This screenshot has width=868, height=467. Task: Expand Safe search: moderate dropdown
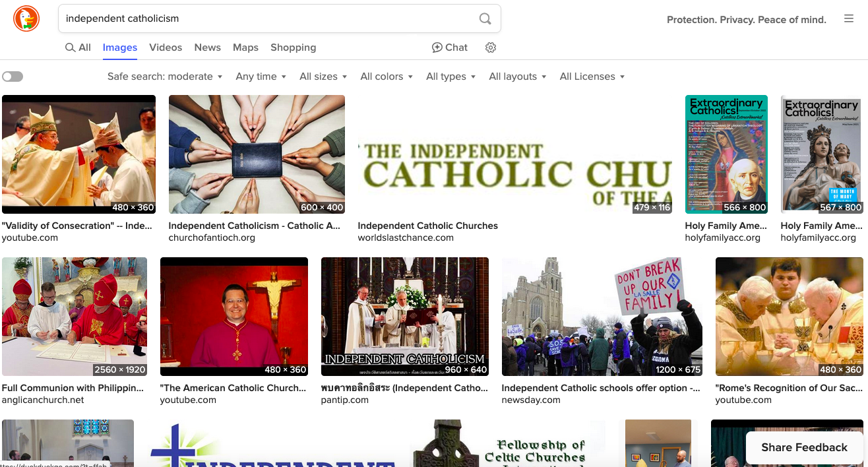pyautogui.click(x=165, y=77)
